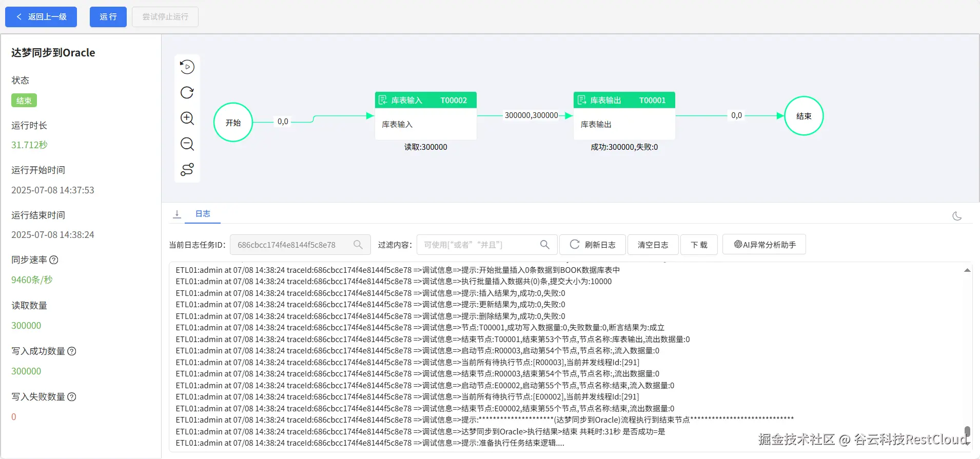Viewport: 980px width, 459px height.
Task: Click the 读取数量 value 300000
Action: [x=26, y=326]
